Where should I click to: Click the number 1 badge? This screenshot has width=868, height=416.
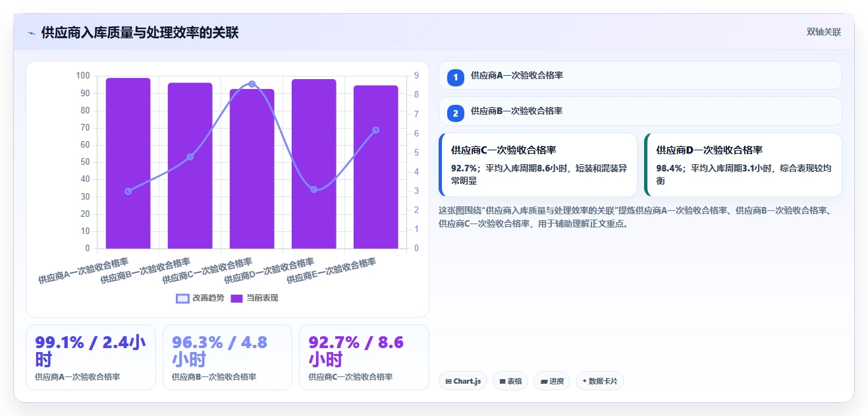click(x=456, y=78)
